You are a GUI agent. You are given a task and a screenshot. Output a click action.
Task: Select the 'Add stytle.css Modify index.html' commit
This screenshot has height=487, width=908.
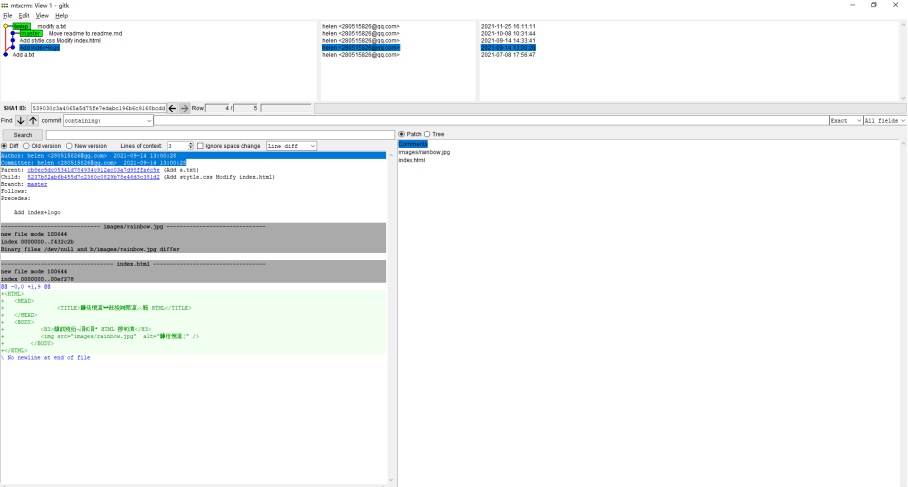pos(60,41)
